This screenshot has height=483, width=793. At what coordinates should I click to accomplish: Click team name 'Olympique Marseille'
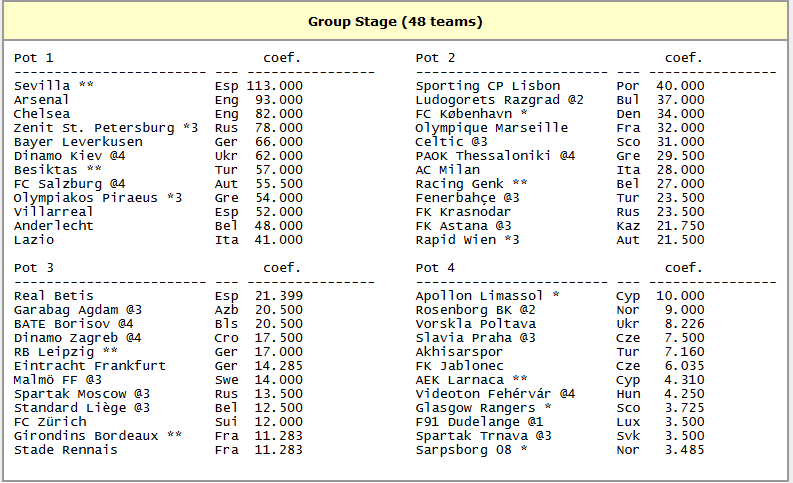[x=492, y=128]
